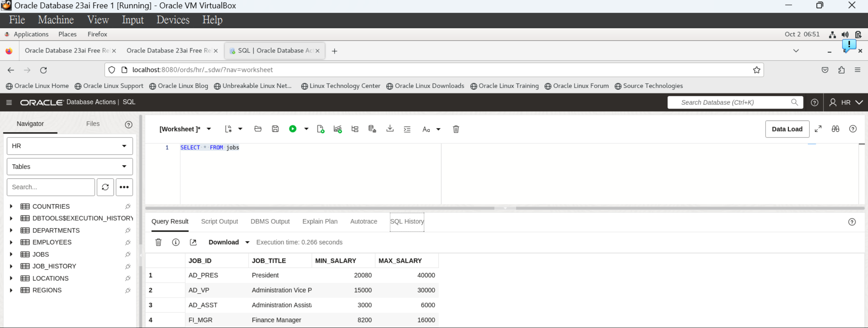Open the Oracle Linux Home bookmark
The width and height of the screenshot is (868, 328).
(x=38, y=86)
